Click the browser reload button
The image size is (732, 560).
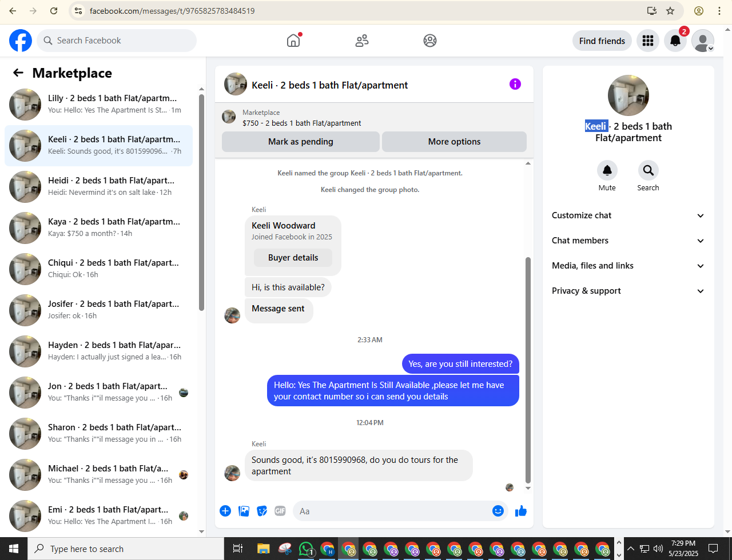click(x=54, y=11)
